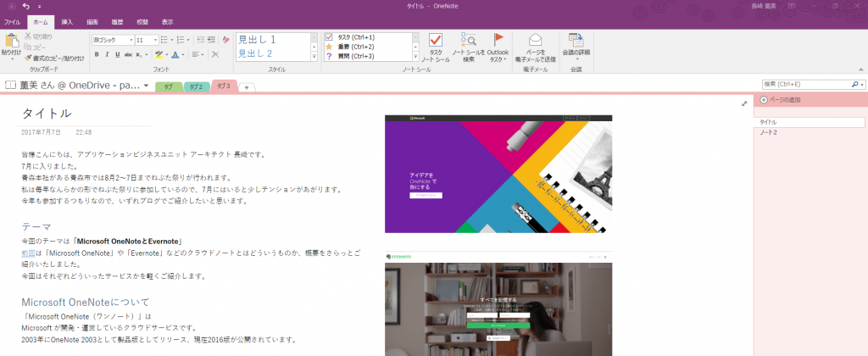This screenshot has height=356, width=868.
Task: Click the search (検索) input box
Action: tap(805, 85)
